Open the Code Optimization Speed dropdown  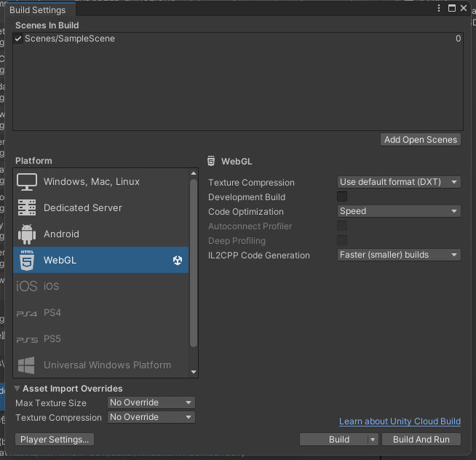399,211
